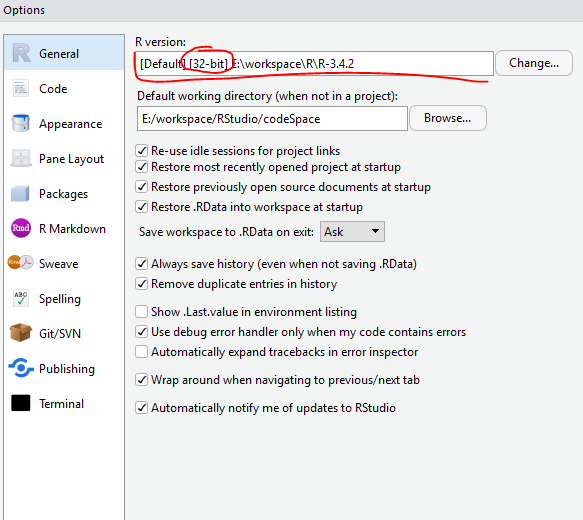Uncheck Restore .RData into workspace at startup
This screenshot has width=583, height=520.
coord(142,206)
